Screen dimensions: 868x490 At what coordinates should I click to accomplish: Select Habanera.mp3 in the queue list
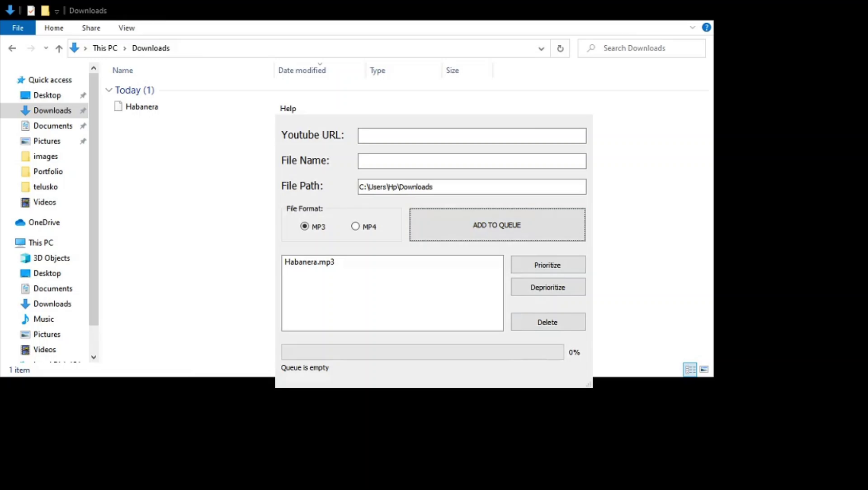[310, 262]
